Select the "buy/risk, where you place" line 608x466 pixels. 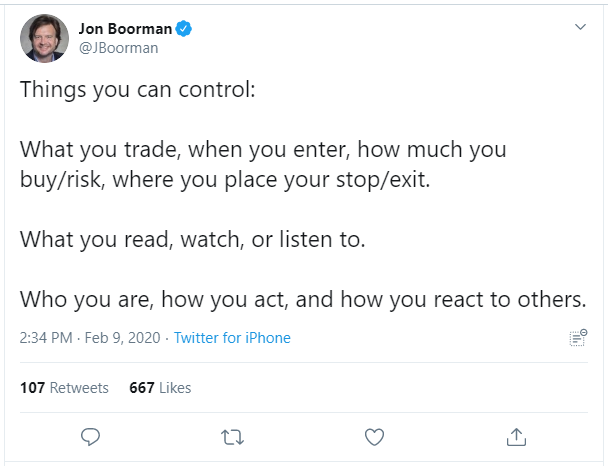pyautogui.click(x=225, y=179)
